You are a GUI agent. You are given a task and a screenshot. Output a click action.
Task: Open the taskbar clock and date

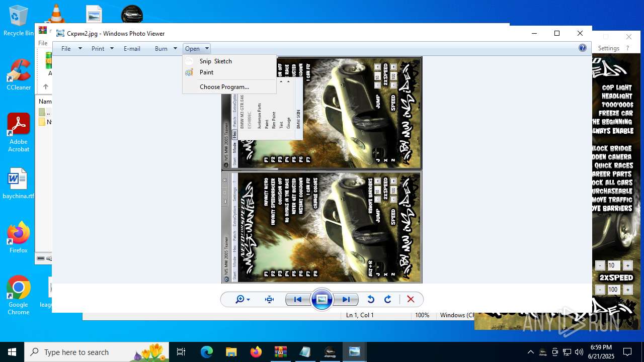tap(601, 352)
